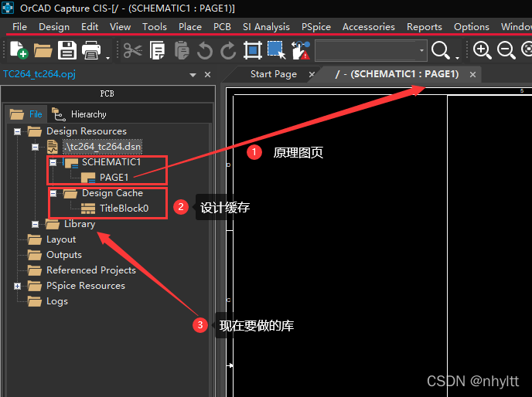Screen dimensions: 532x397
Task: Collapse the SCHEMATIC1 folder node
Action: 53,162
